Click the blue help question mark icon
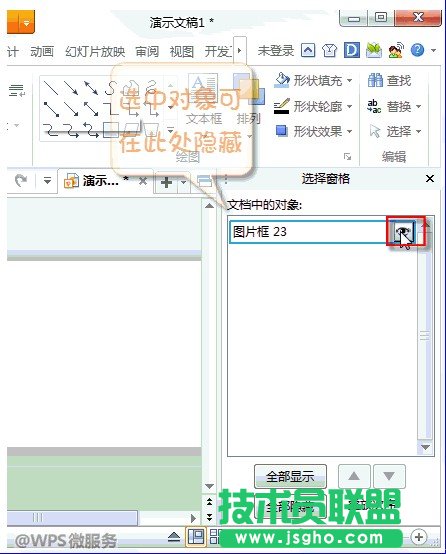This screenshot has height=554, width=446. coord(417,50)
